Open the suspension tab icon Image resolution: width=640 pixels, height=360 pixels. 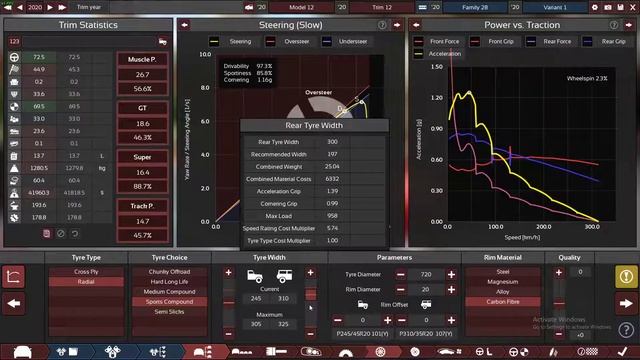coord(553,351)
